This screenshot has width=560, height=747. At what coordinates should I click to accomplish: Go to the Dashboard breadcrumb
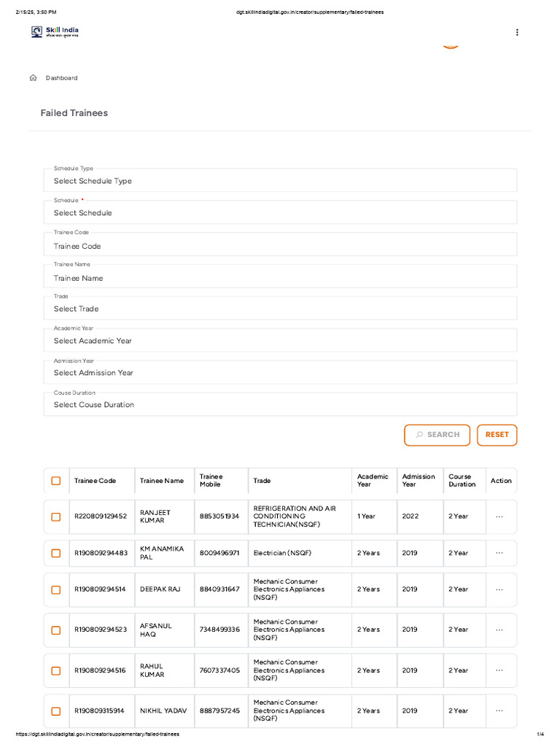(61, 78)
